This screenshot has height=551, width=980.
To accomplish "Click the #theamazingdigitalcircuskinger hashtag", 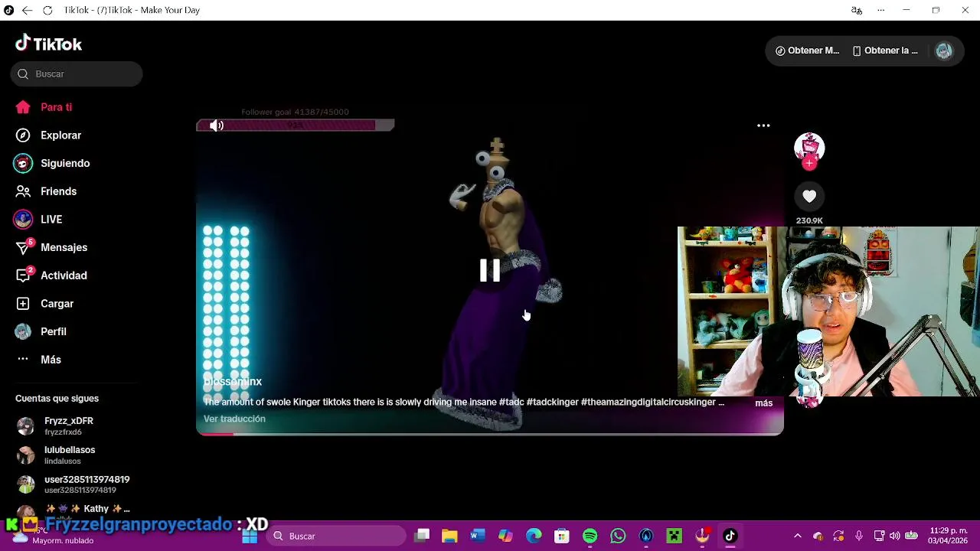I will [648, 402].
